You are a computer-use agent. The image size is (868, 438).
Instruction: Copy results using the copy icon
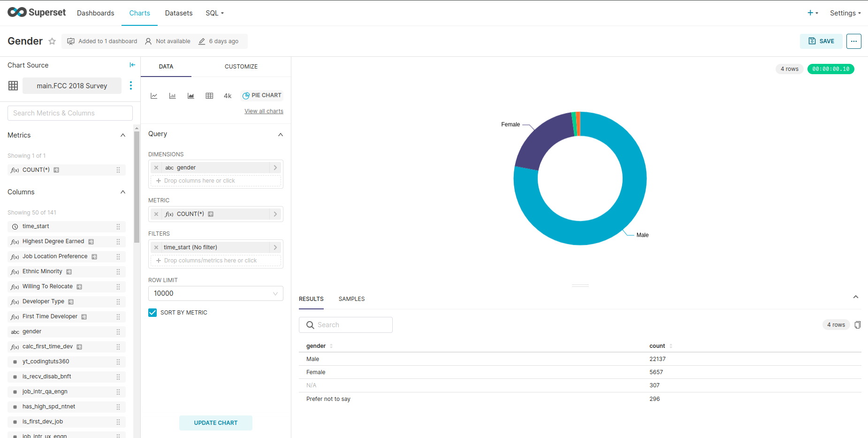coord(858,324)
